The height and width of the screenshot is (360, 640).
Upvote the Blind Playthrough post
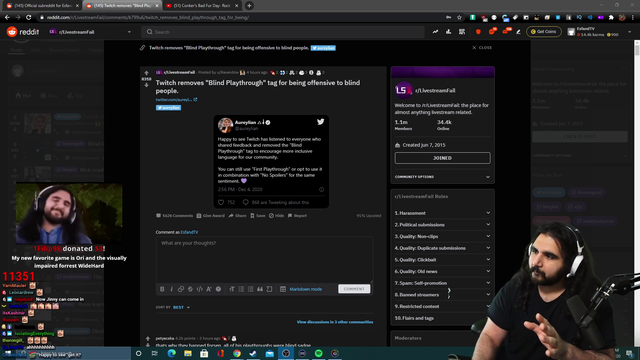147,73
